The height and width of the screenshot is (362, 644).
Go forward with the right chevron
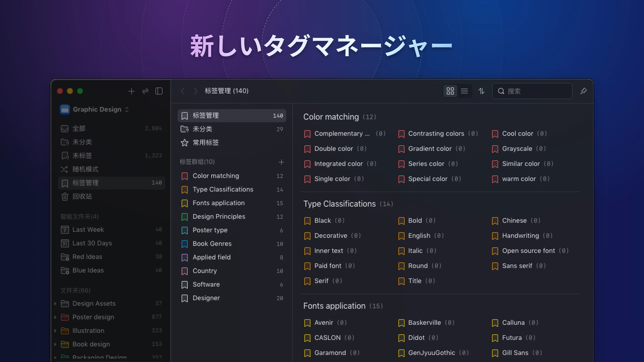coord(195,91)
